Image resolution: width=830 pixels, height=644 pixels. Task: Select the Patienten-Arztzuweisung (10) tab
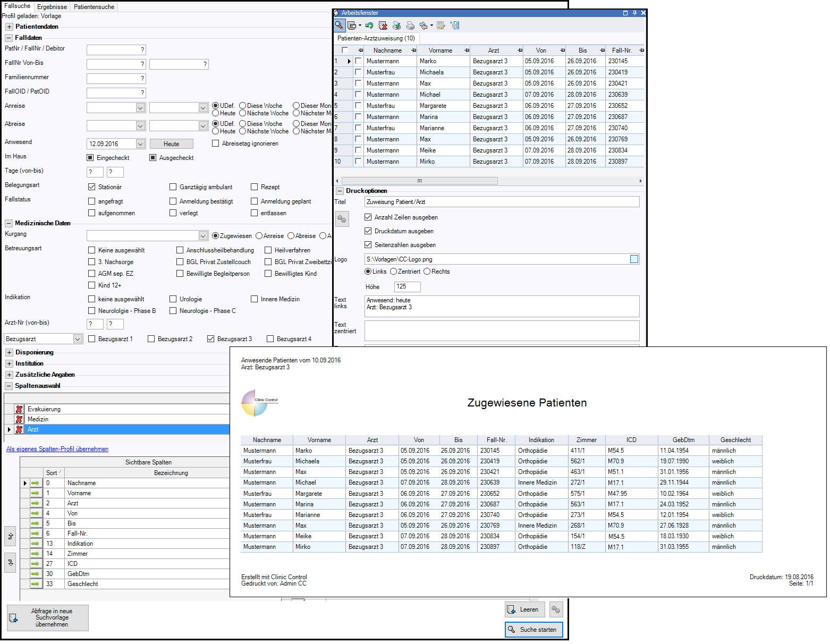pos(376,38)
